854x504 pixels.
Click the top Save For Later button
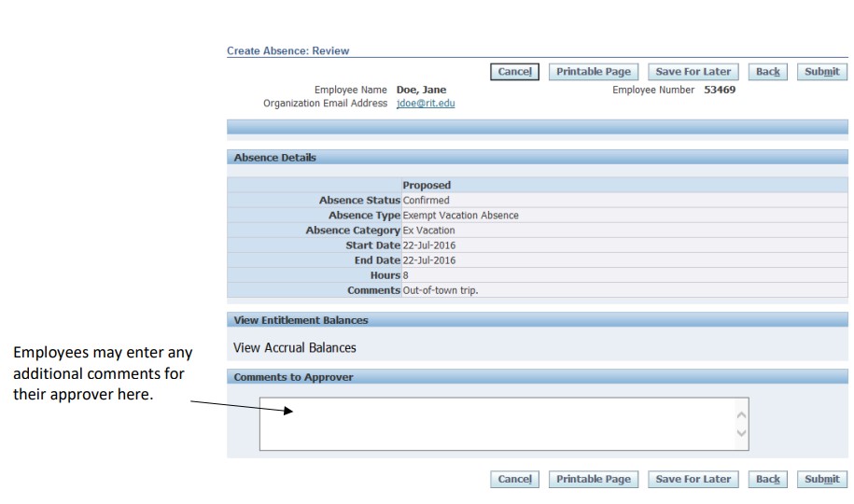point(693,72)
